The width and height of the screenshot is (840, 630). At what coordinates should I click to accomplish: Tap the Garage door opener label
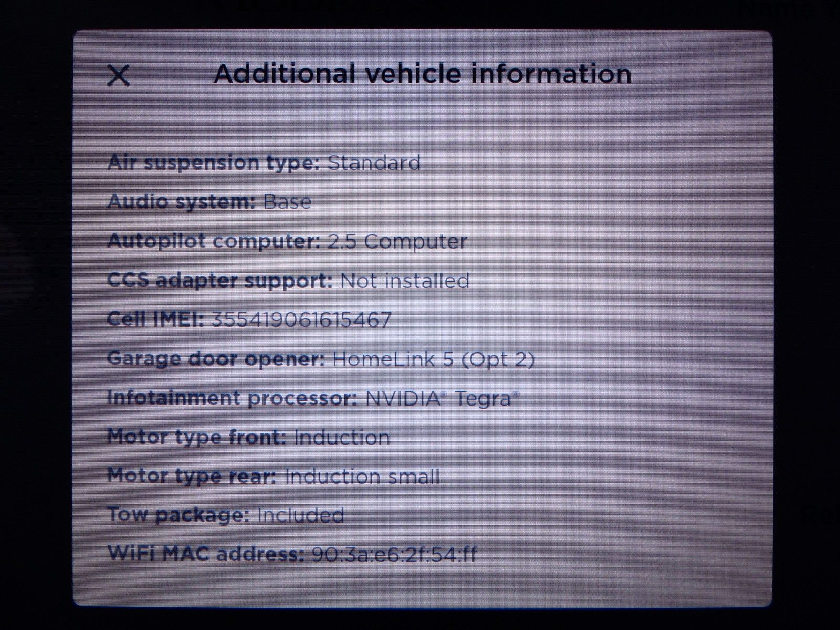[x=216, y=359]
